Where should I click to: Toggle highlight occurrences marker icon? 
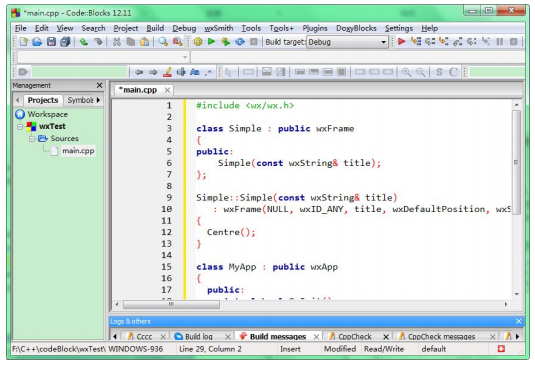coord(167,72)
